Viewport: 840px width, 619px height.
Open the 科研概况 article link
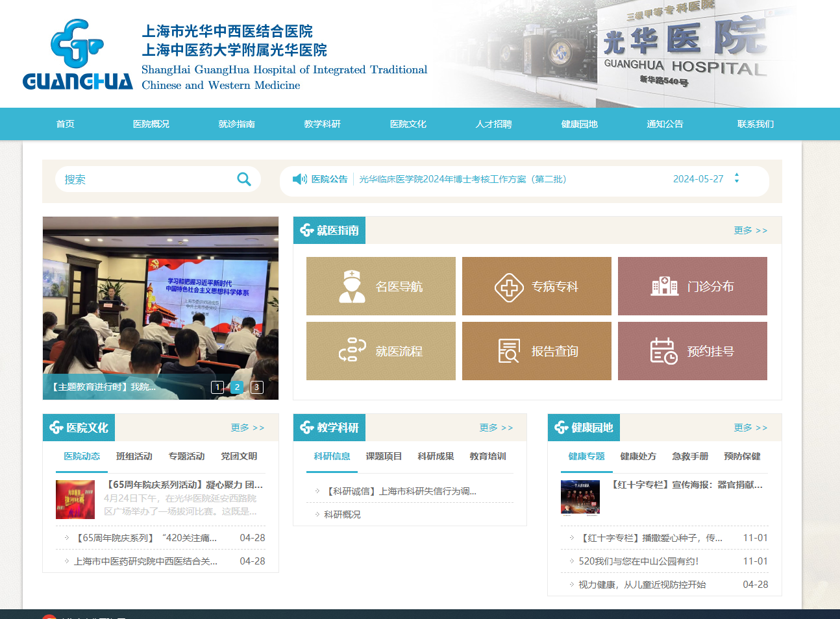pyautogui.click(x=342, y=515)
